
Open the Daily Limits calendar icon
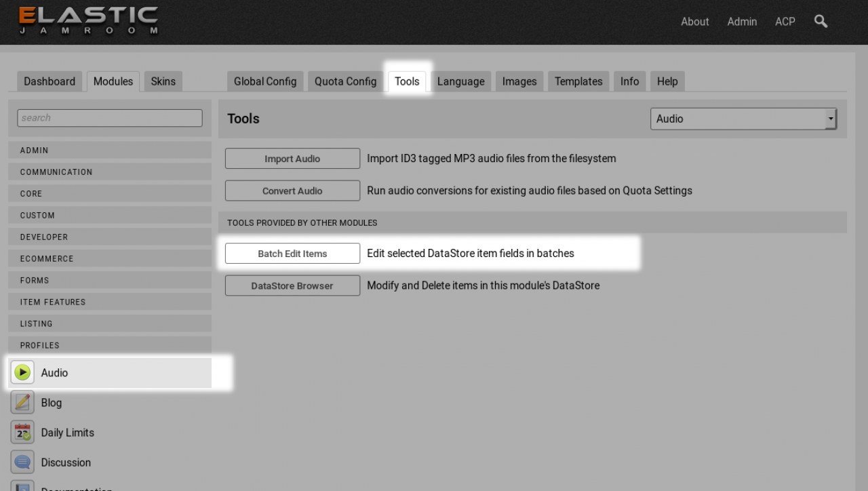coord(22,432)
